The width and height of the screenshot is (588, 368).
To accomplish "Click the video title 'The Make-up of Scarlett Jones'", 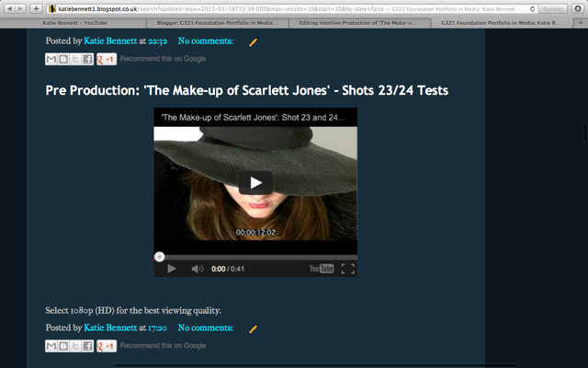I will 253,118.
